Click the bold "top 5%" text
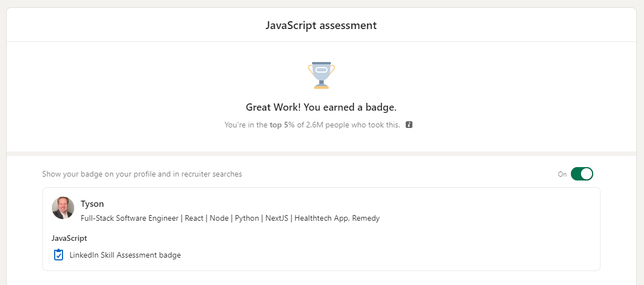The image size is (644, 285). [282, 125]
